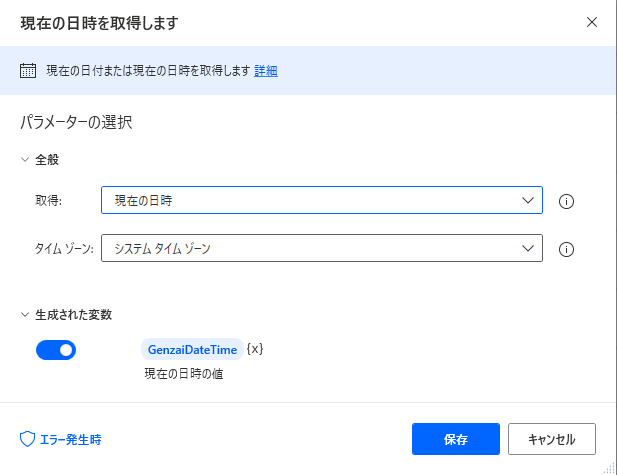The width and height of the screenshot is (617, 475).
Task: Close the dialog with X icon
Action: (x=592, y=21)
